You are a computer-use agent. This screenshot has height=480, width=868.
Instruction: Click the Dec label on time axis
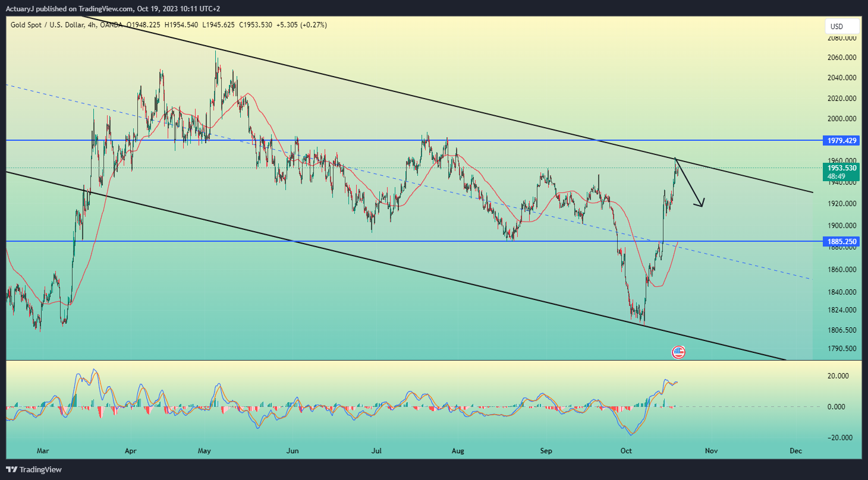point(795,451)
